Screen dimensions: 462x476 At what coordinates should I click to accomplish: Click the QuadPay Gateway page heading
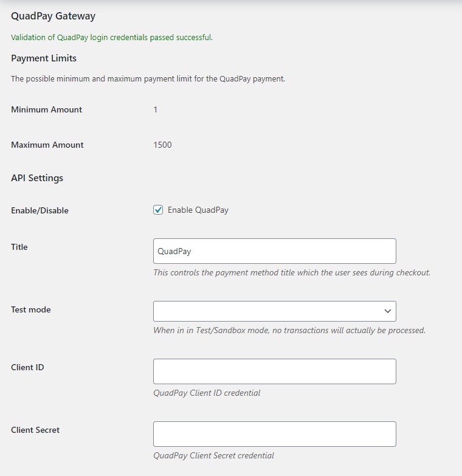[53, 16]
